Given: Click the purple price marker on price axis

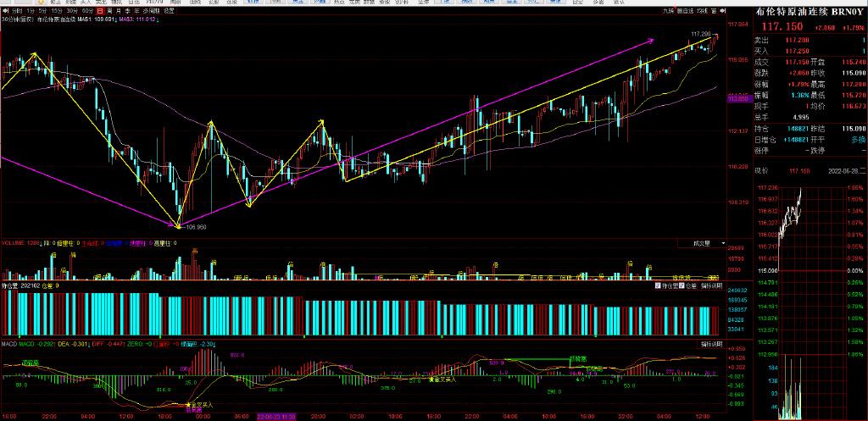Looking at the screenshot, I should (x=738, y=98).
